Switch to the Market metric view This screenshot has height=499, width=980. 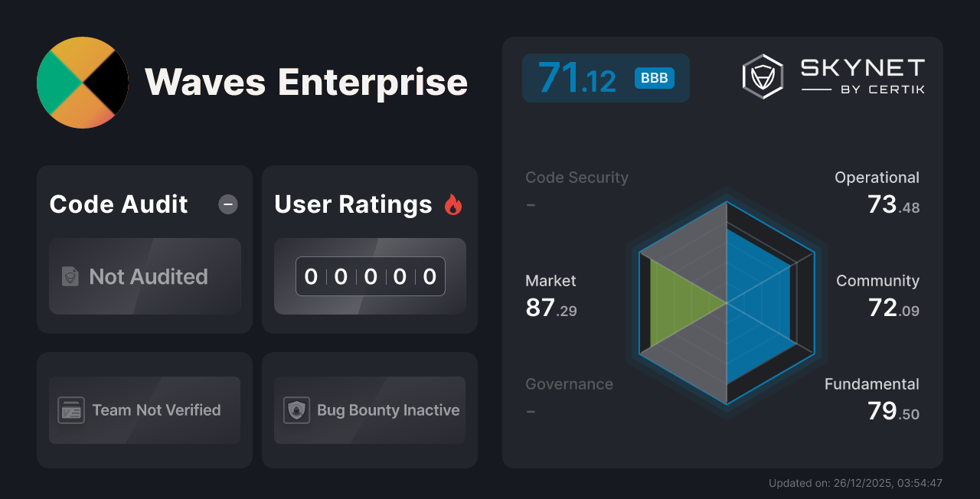click(550, 295)
